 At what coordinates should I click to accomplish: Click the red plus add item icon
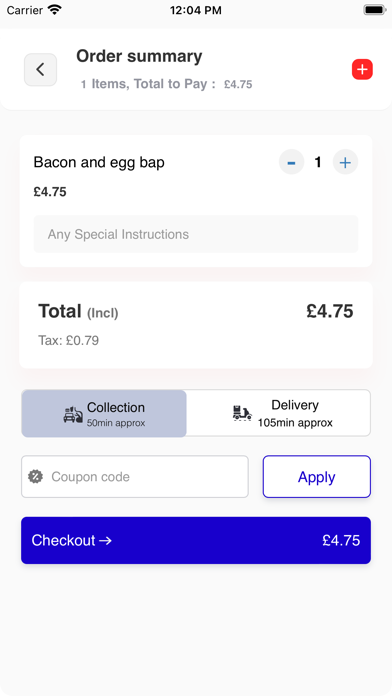pyautogui.click(x=362, y=70)
